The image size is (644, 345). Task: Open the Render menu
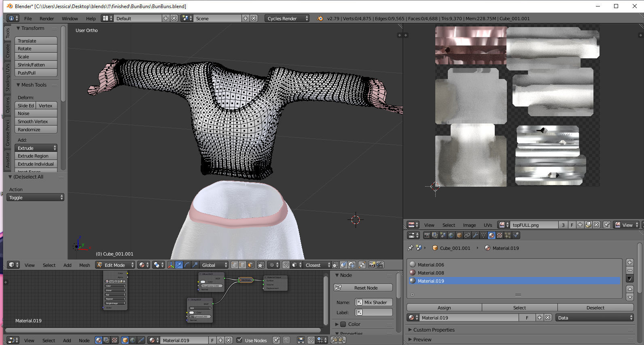tap(47, 19)
